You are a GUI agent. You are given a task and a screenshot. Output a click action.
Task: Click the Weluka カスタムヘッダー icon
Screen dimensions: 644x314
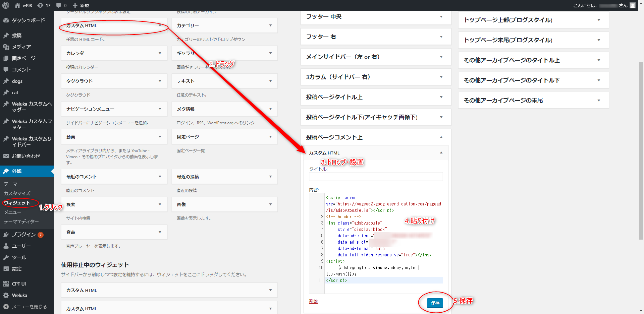pyautogui.click(x=6, y=104)
